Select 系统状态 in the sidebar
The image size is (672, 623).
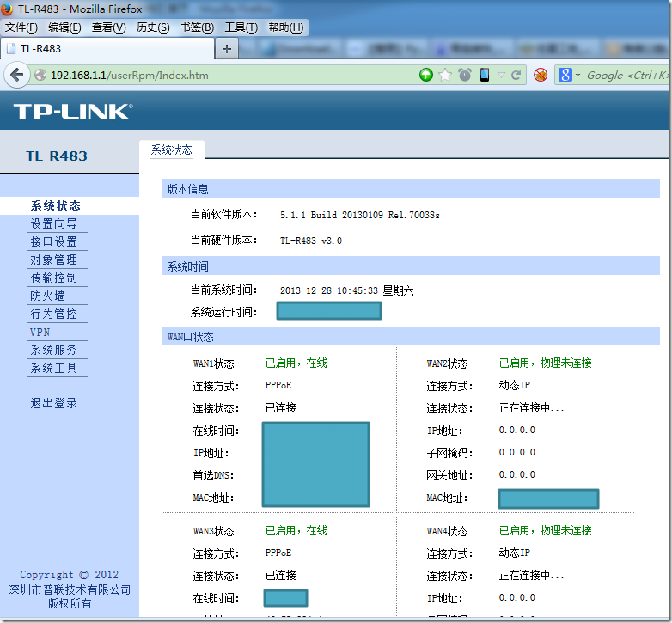click(56, 205)
